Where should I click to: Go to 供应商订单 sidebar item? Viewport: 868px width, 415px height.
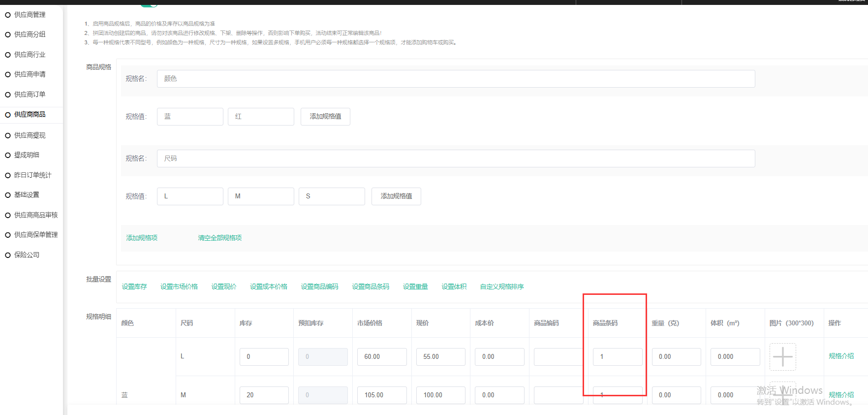pyautogui.click(x=30, y=95)
